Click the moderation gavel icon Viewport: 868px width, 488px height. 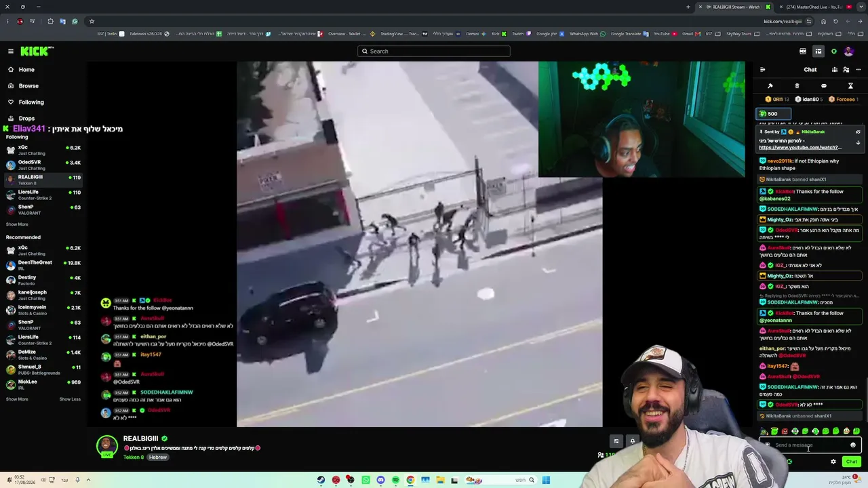[x=770, y=86]
